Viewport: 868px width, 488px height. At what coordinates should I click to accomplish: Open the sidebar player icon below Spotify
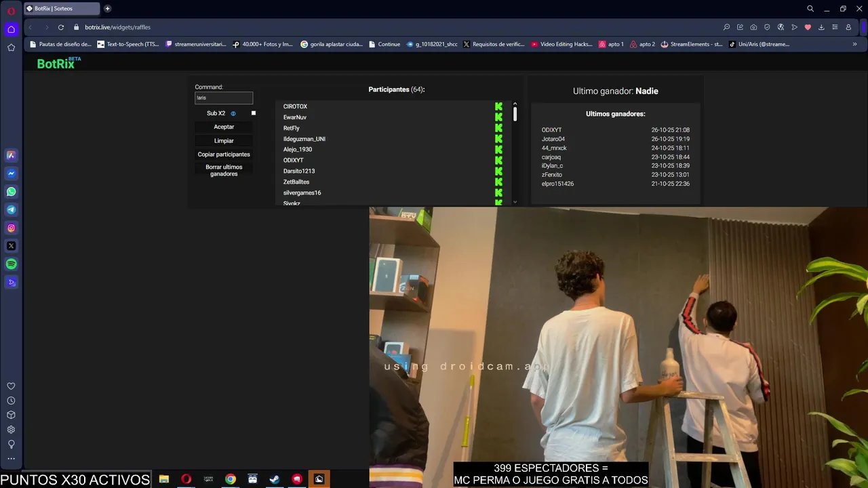[11, 283]
